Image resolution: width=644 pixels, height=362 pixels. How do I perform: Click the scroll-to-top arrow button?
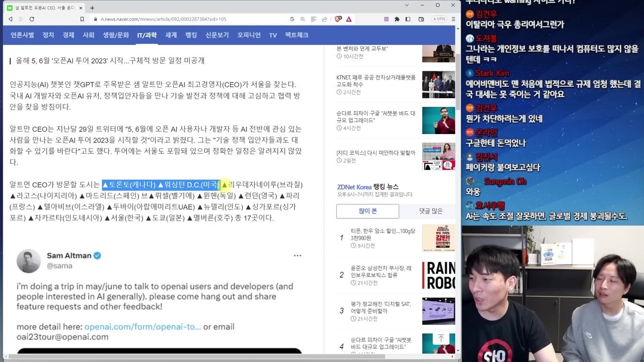coord(441,338)
